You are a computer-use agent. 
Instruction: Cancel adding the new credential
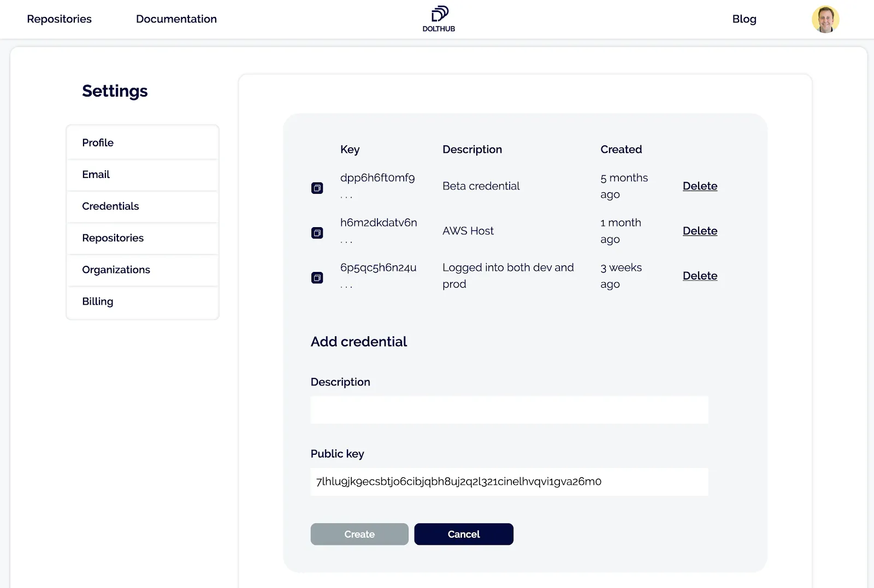coord(463,534)
